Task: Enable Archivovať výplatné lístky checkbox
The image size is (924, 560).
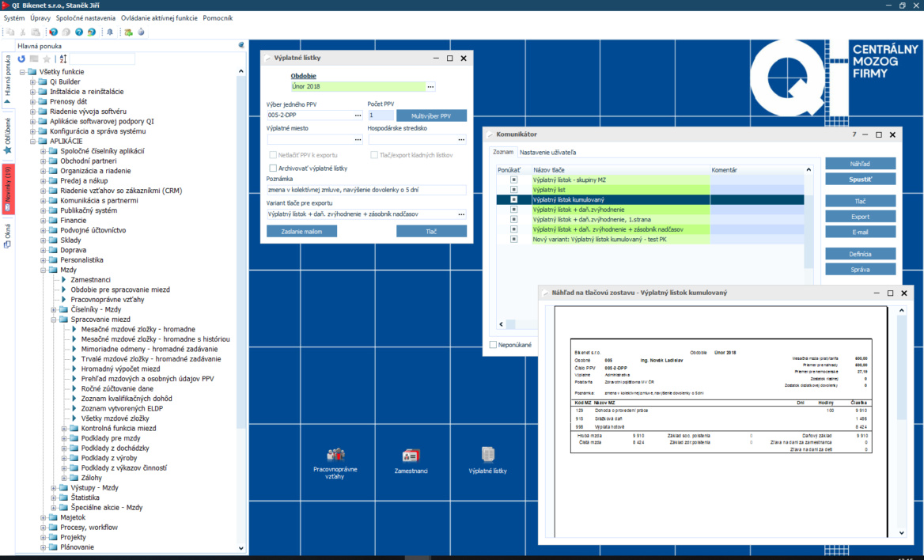Action: 274,168
